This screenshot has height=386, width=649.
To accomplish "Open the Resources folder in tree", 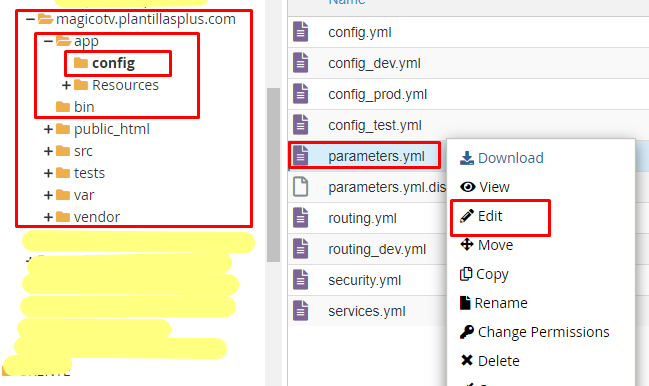I will (125, 85).
